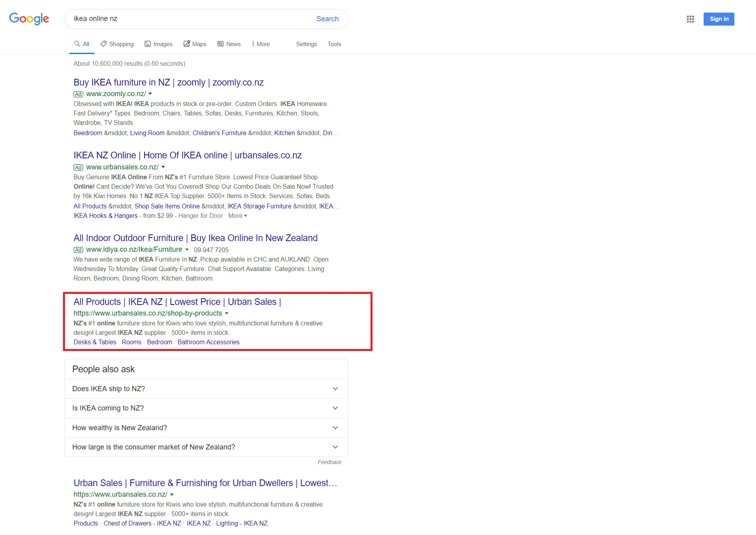Viewport: 756px width, 535px height.
Task: Open Urban Sales Furniture & Furnishing result title
Action: tap(205, 483)
